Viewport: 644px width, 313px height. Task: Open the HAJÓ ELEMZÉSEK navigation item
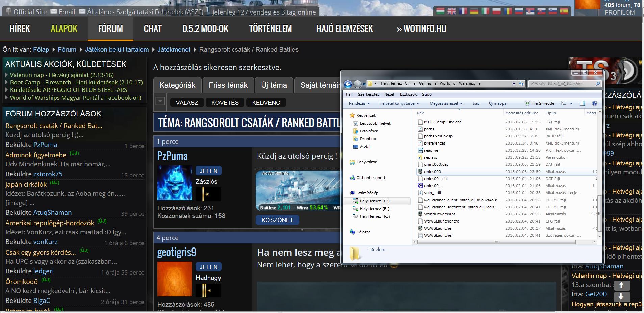344,29
